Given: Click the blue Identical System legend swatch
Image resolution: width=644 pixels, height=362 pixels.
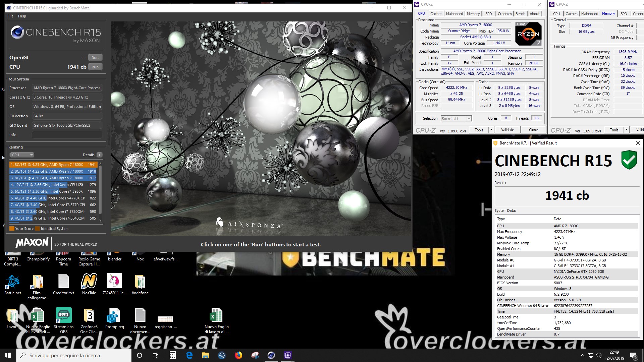Looking at the screenshot, I should (38, 229).
